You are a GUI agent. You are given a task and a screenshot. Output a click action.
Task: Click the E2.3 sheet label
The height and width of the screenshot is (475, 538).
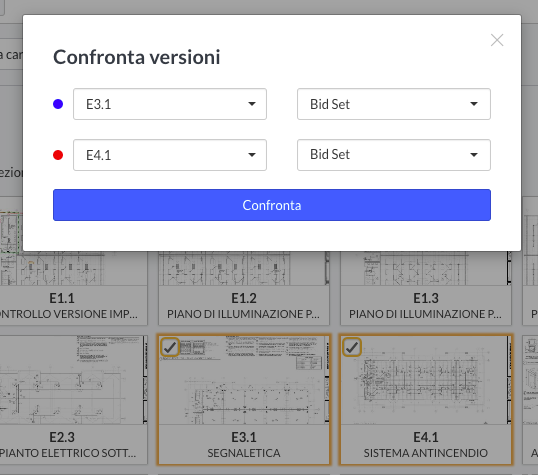pyautogui.click(x=62, y=437)
